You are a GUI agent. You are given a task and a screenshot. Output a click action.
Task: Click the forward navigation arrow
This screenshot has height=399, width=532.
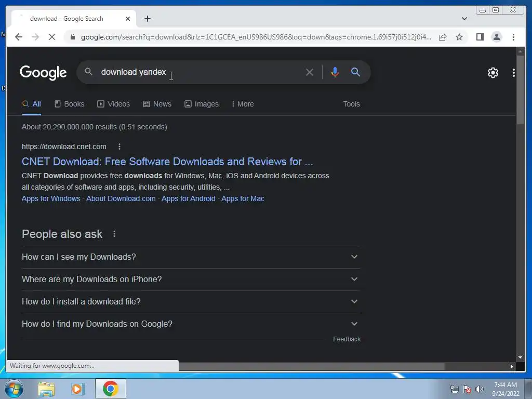tap(35, 37)
